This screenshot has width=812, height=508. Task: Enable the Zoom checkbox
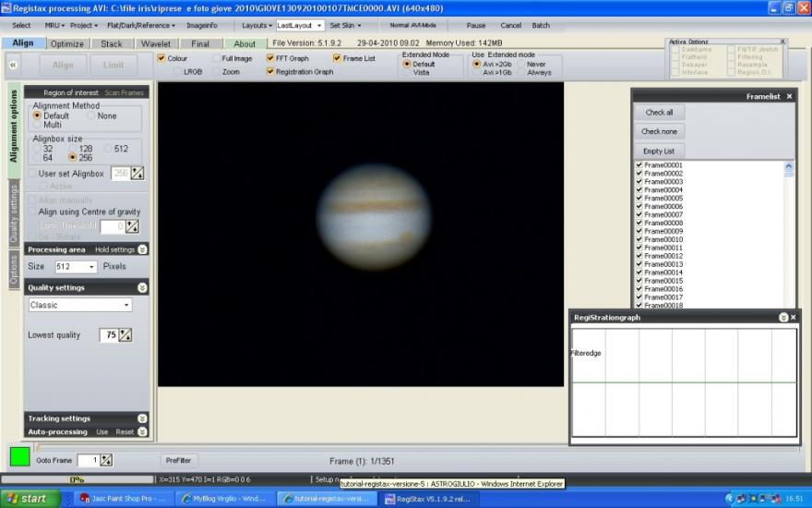pos(216,71)
